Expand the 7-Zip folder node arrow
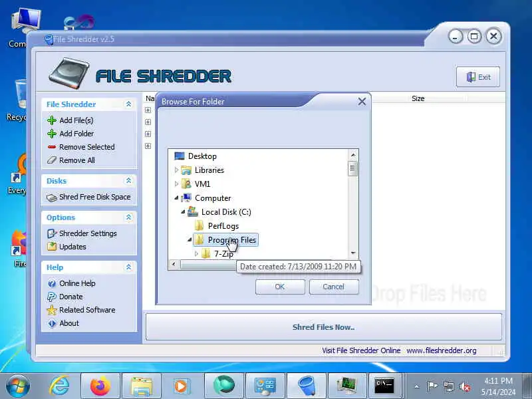 click(196, 253)
